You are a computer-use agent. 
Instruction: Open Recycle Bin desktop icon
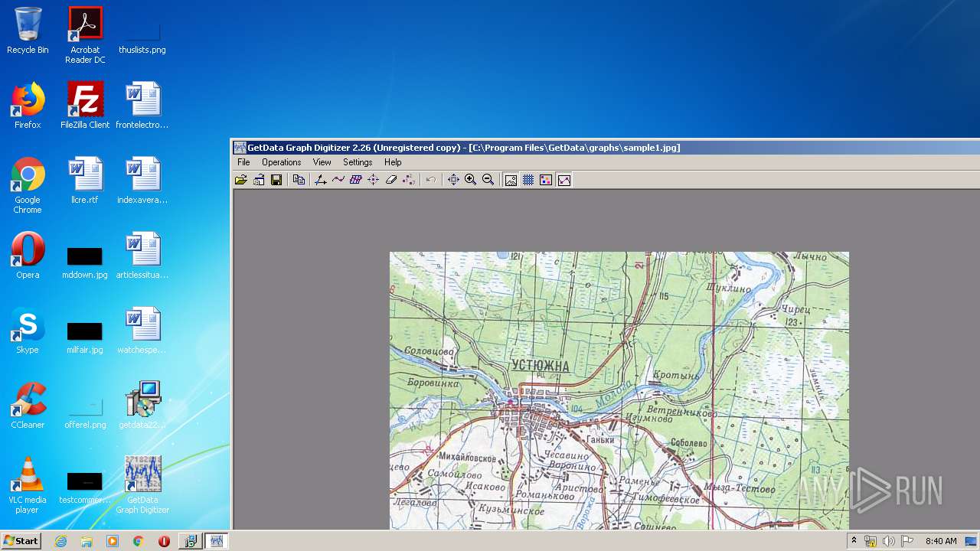point(28,31)
